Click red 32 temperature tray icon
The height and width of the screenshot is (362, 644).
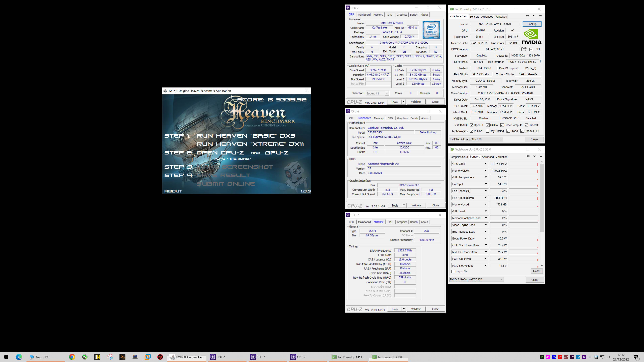pos(560,357)
